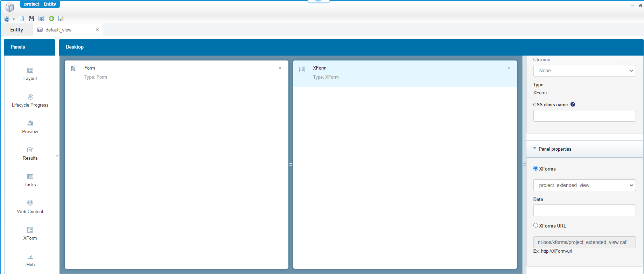
Task: Enable the XForms URL radio option
Action: click(x=535, y=225)
